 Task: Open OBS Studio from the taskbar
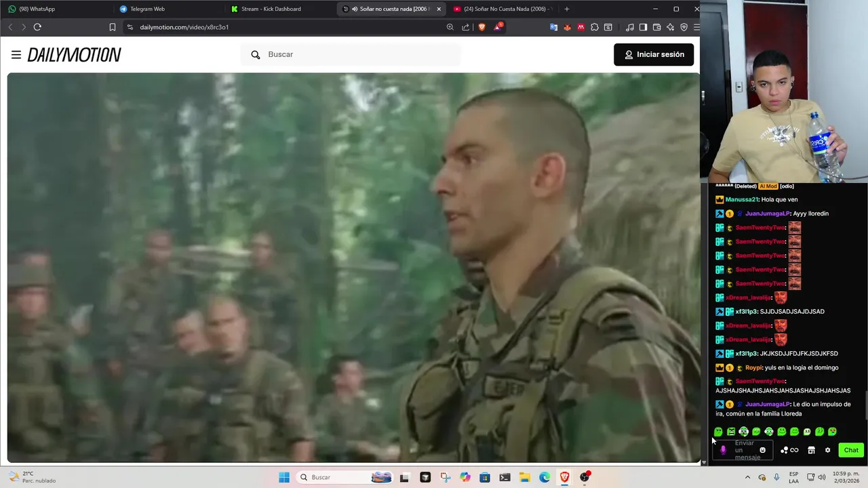(x=585, y=477)
